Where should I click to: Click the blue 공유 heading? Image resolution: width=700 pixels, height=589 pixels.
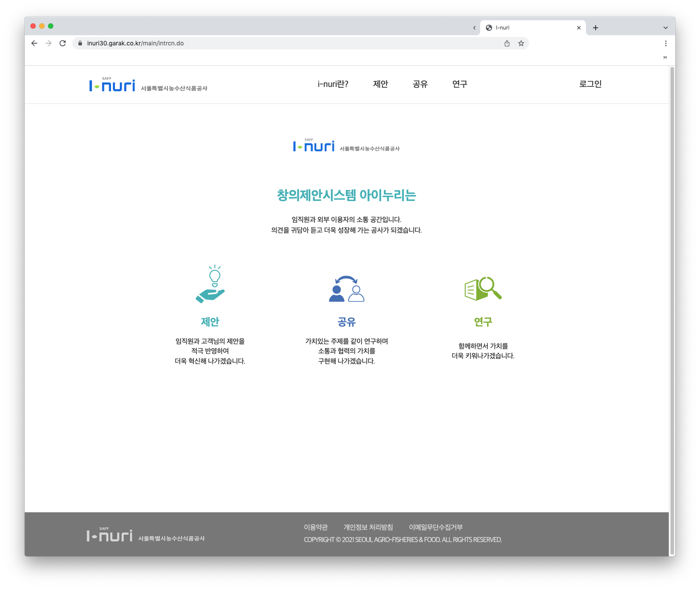347,322
